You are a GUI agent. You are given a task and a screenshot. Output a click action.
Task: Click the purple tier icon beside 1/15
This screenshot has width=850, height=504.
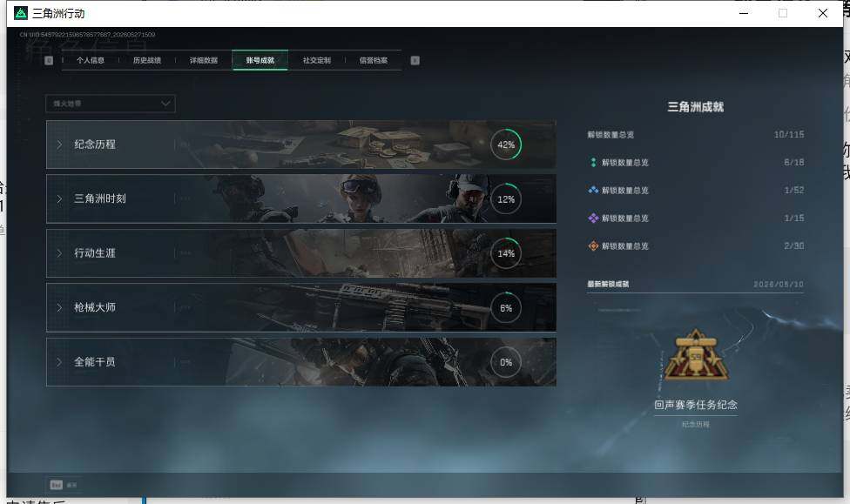click(593, 218)
